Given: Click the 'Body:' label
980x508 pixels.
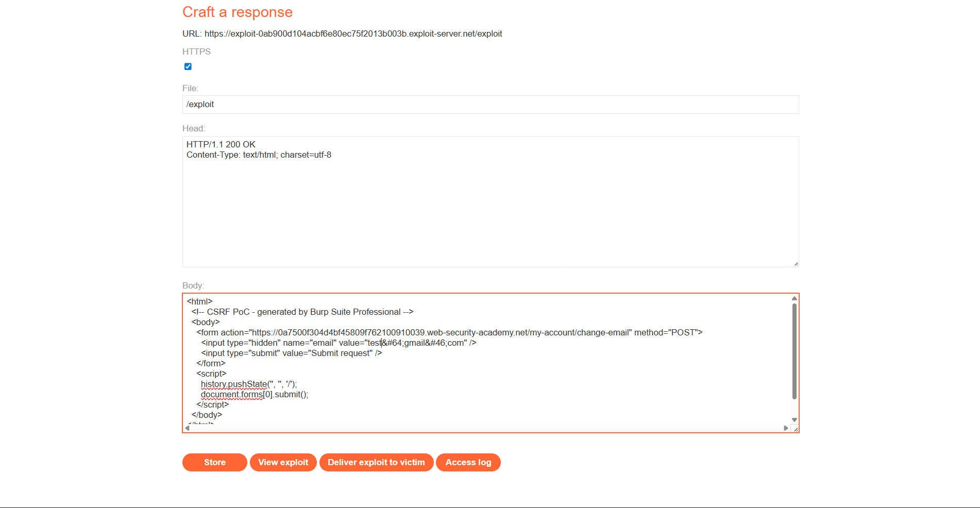Looking at the screenshot, I should click(x=193, y=286).
